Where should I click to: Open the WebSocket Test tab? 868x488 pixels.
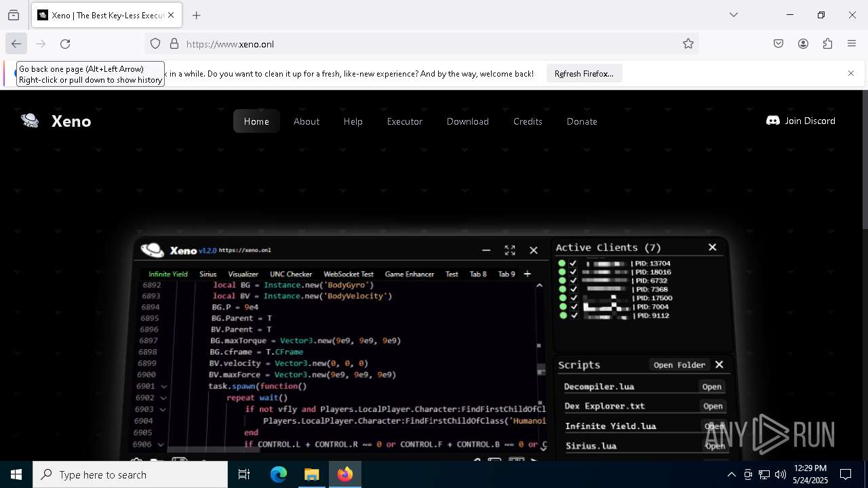point(349,274)
